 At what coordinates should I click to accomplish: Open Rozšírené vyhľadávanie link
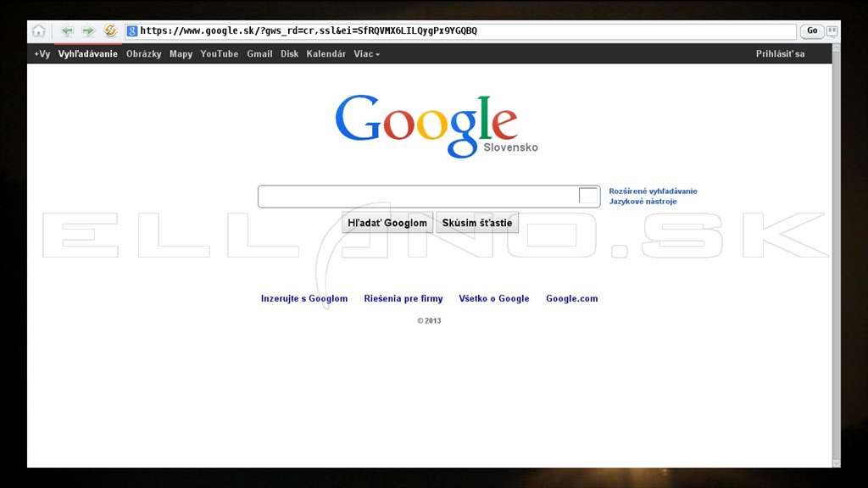point(653,191)
